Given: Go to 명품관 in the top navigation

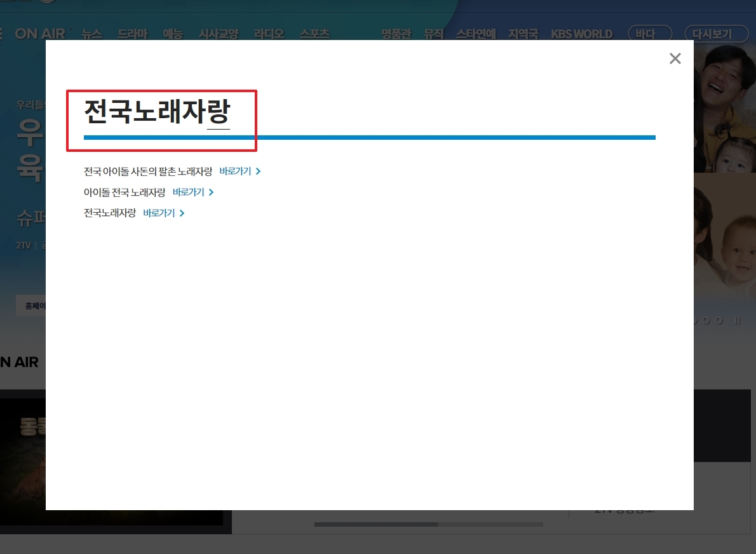Looking at the screenshot, I should [x=396, y=34].
